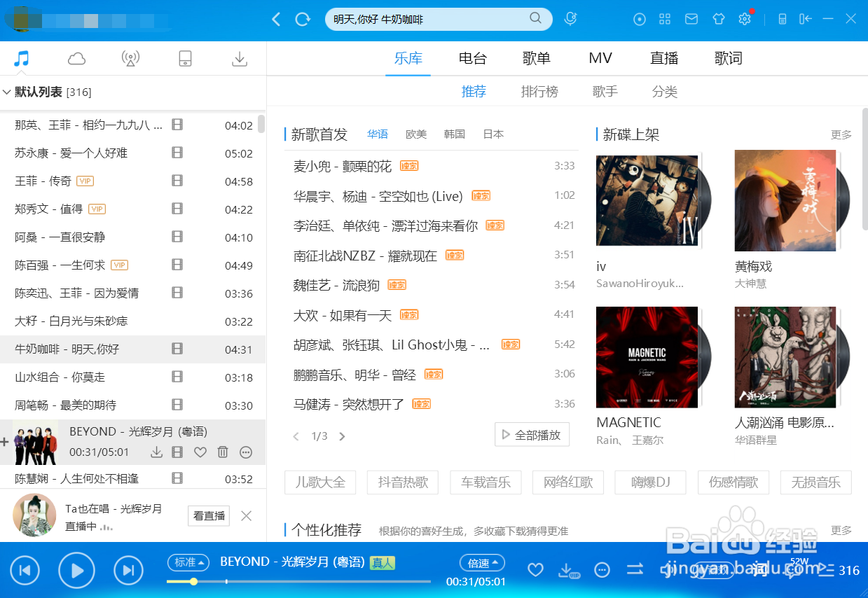This screenshot has height=598, width=868.
Task: Click the playlist vertical scrollbar
Action: 261,124
